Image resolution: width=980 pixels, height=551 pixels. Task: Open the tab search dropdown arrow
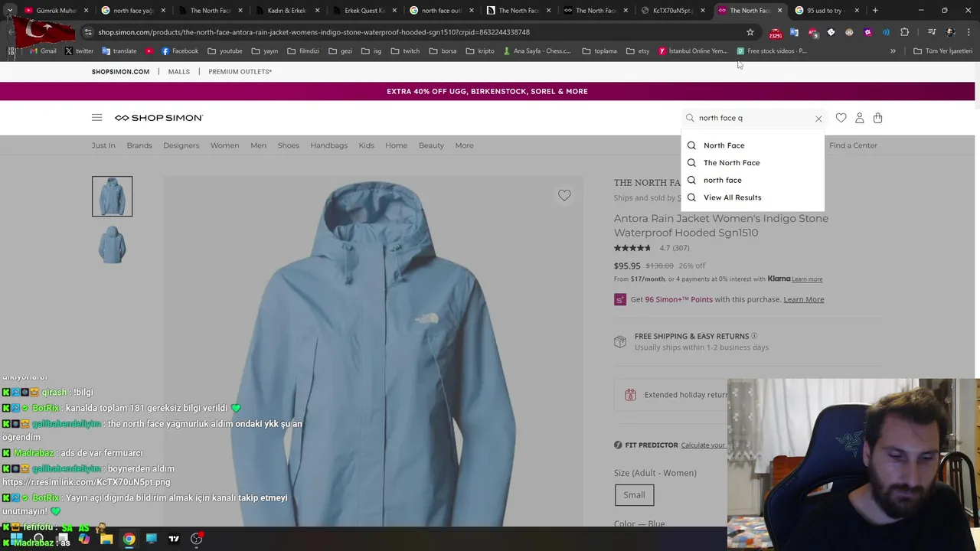(9, 11)
